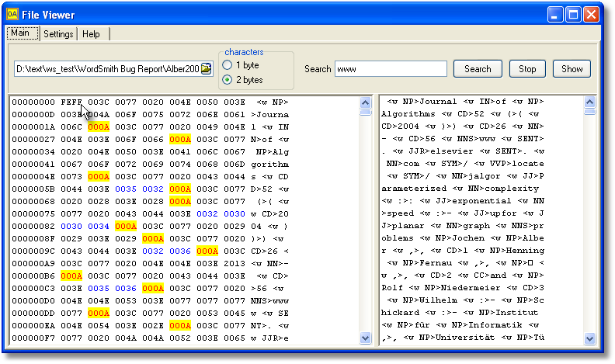This screenshot has height=364, width=615.
Task: Click word Algorithms in text pane
Action: click(x=408, y=114)
